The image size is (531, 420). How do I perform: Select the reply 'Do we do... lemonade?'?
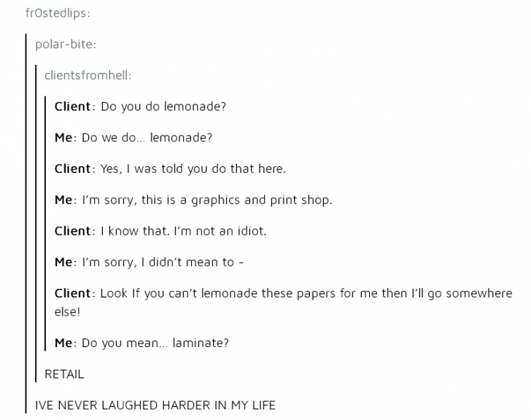click(147, 138)
